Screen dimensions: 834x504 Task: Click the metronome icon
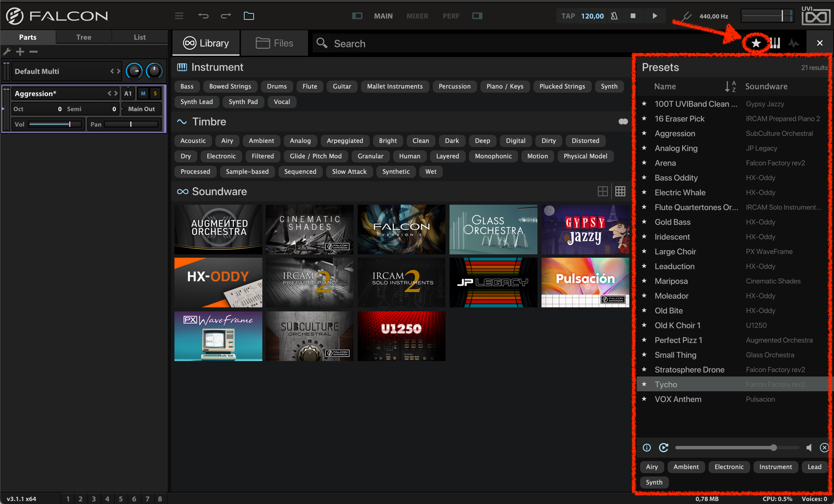pos(614,16)
